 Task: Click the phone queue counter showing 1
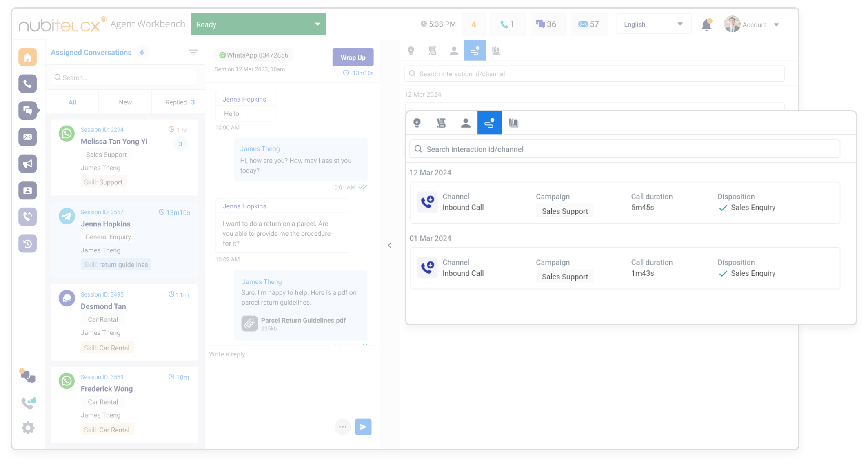point(507,24)
